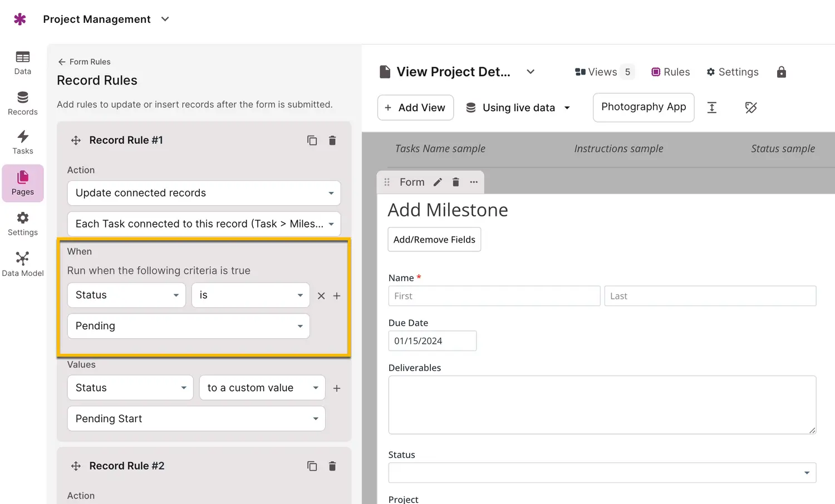Open the Data Model sidebar section

coord(23,264)
